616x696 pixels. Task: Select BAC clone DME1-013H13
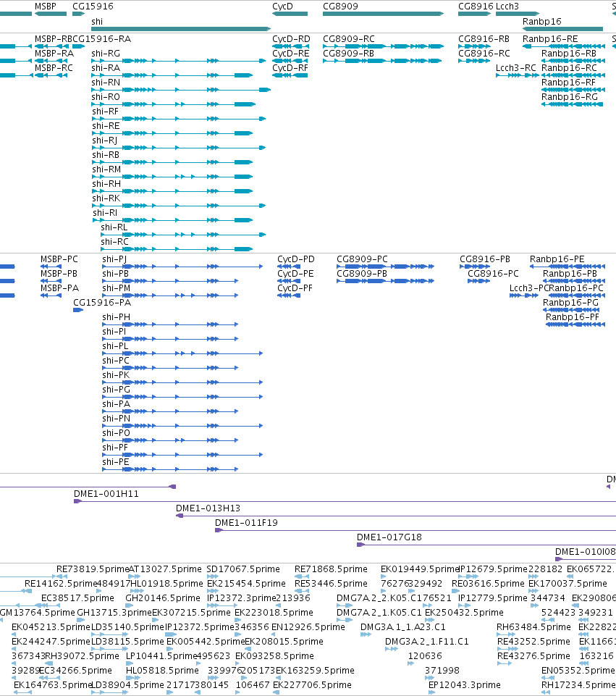396,516
